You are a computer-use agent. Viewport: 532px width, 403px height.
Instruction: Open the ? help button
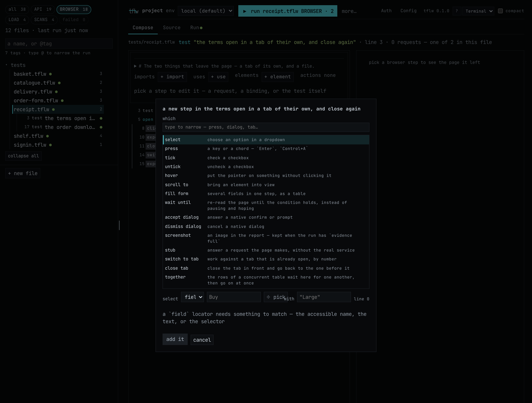[x=457, y=11]
